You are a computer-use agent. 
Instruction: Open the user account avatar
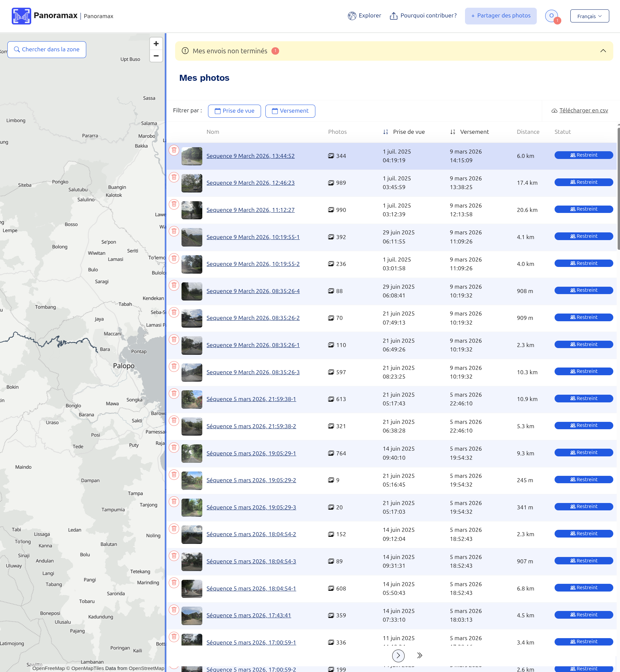[x=551, y=16]
